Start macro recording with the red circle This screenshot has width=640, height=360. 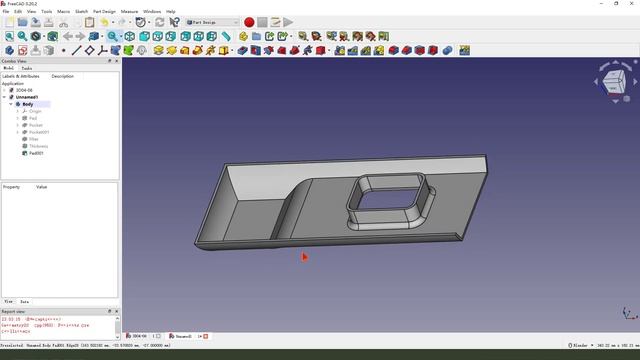coord(249,22)
